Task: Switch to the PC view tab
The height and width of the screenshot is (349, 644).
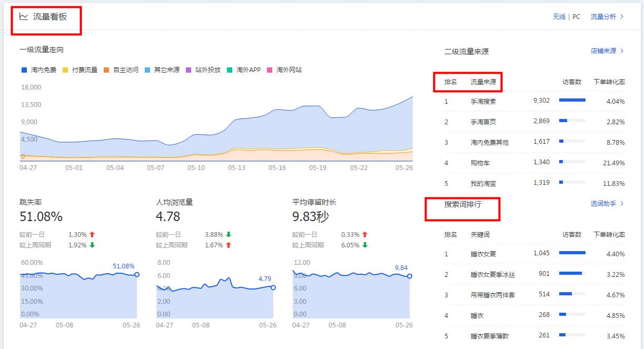Action: (576, 17)
